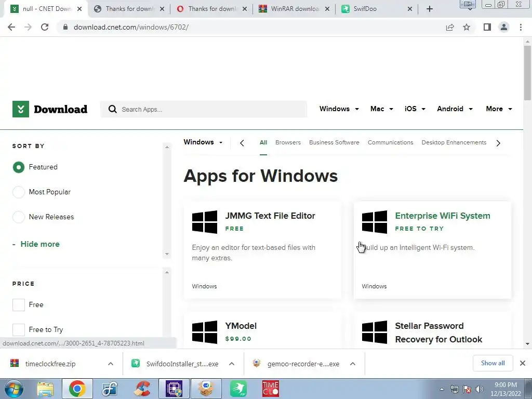532x399 pixels.
Task: Click the green CNET Download logo
Action: (x=50, y=109)
